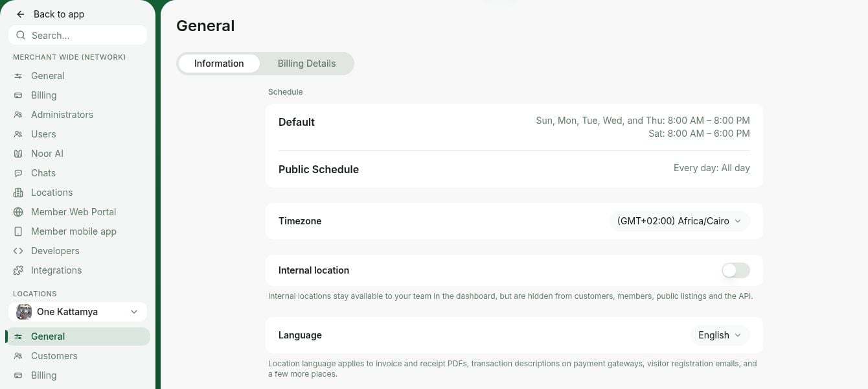Click the One Kattamya chevron arrow

point(134,312)
